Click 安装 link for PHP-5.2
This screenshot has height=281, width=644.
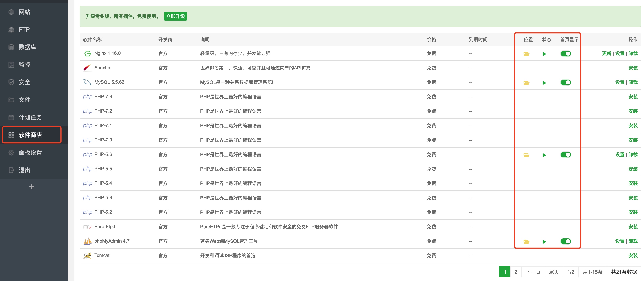pos(633,212)
